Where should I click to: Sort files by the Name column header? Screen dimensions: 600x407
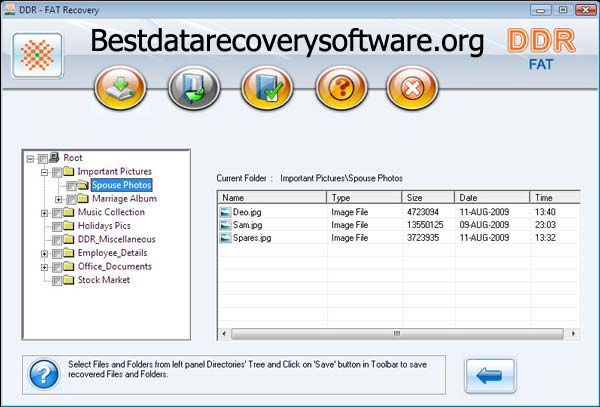272,197
